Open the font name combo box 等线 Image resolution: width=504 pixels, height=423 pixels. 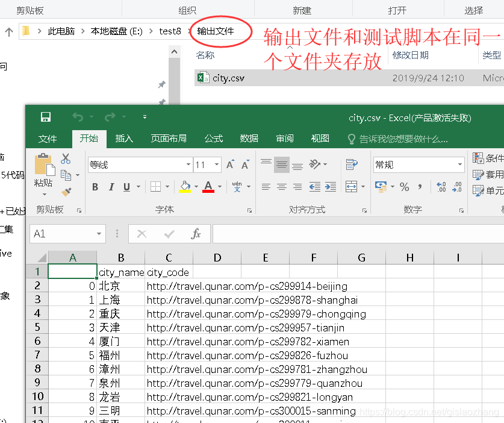[x=140, y=165]
